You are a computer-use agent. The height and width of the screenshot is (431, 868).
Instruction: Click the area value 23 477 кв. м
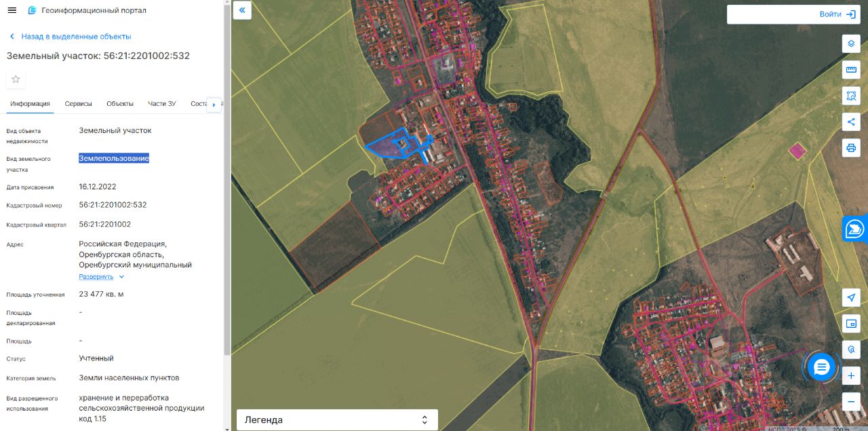[102, 294]
